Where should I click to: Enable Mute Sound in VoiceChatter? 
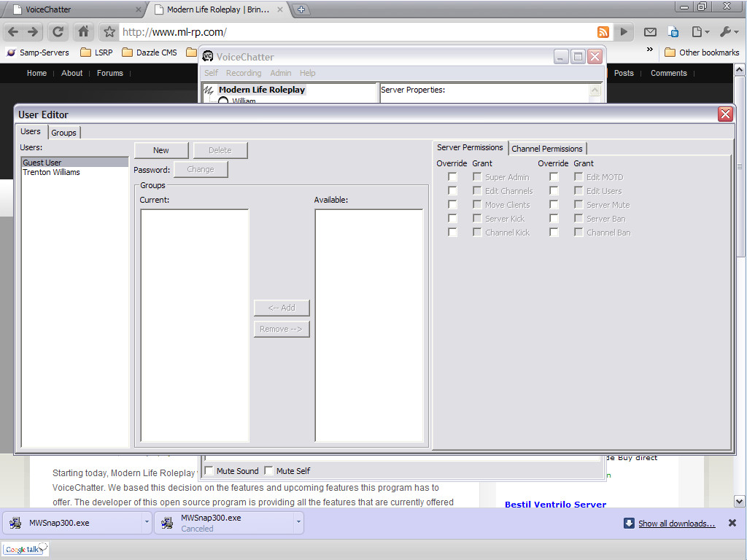(209, 470)
